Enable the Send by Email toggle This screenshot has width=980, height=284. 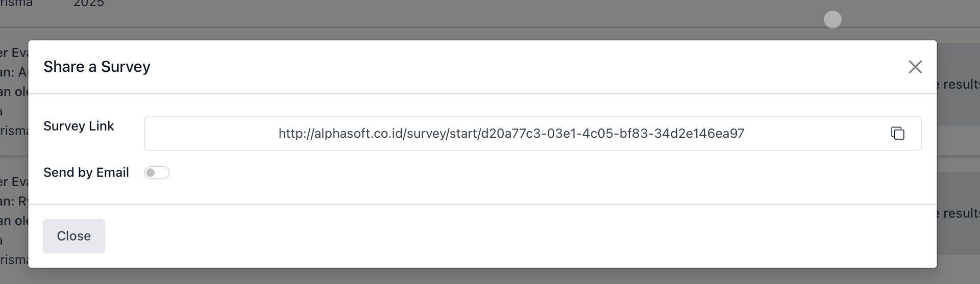coord(157,173)
